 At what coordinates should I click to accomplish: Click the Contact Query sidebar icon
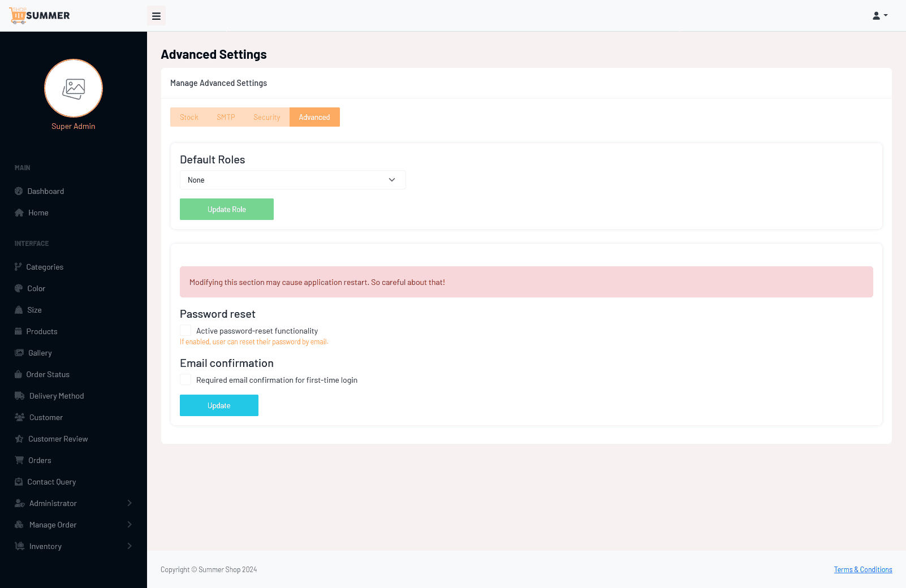click(19, 482)
